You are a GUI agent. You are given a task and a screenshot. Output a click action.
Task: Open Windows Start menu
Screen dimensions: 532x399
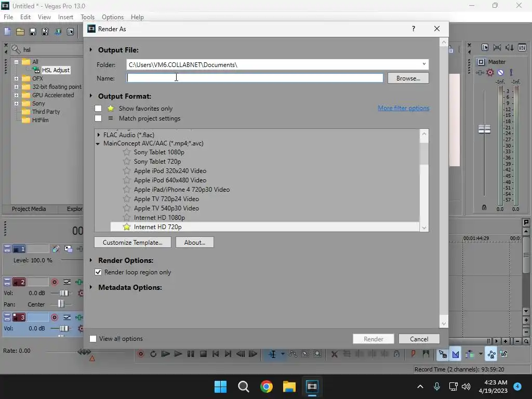coord(220,387)
